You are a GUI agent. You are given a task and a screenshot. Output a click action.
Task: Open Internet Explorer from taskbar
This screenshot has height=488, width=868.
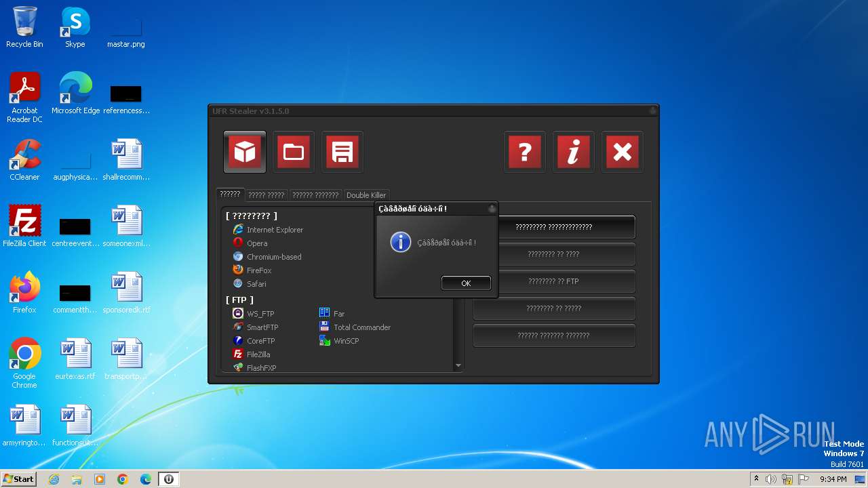54,479
